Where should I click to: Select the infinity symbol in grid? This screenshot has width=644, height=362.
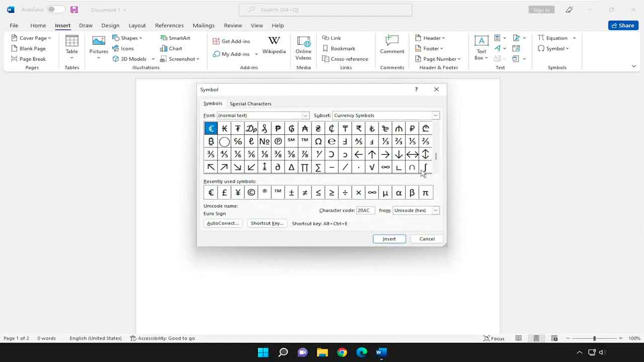point(385,167)
